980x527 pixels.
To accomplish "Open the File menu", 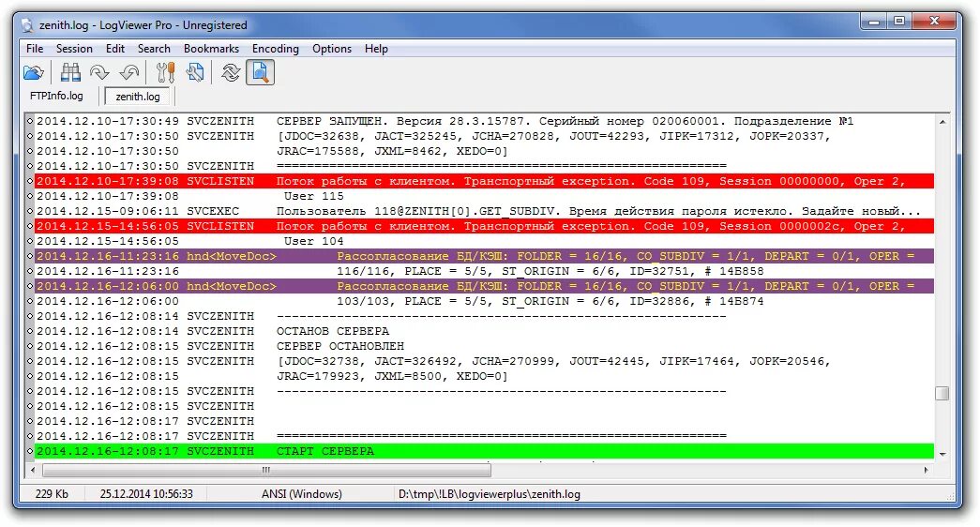I will [35, 49].
